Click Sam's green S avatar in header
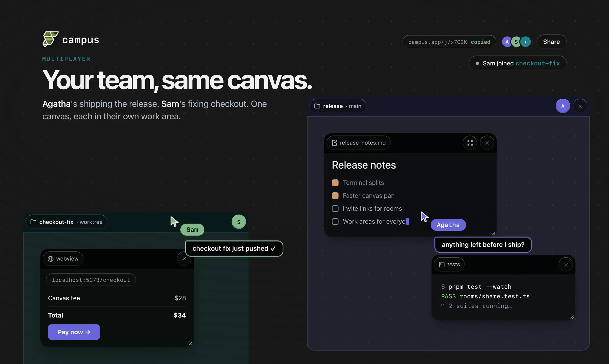Image resolution: width=609 pixels, height=364 pixels. click(x=516, y=42)
